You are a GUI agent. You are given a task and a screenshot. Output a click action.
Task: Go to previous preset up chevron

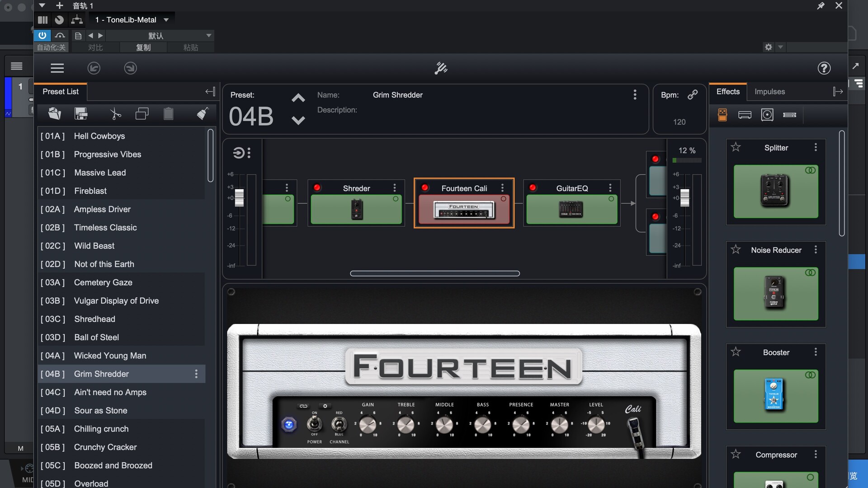click(x=298, y=98)
